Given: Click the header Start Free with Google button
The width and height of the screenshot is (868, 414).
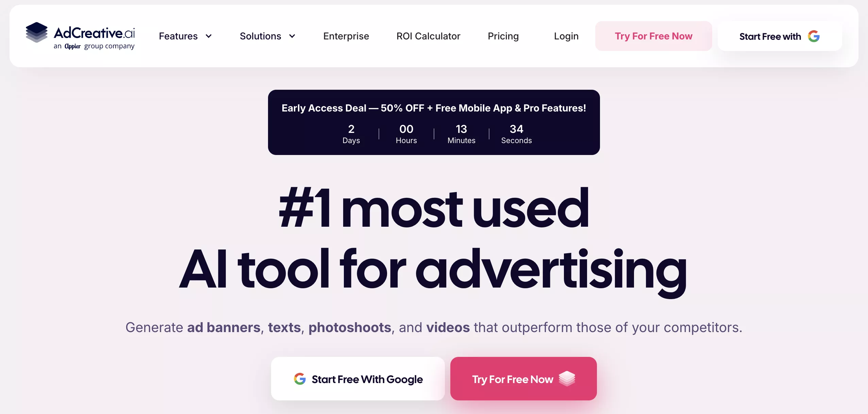Looking at the screenshot, I should coord(780,36).
